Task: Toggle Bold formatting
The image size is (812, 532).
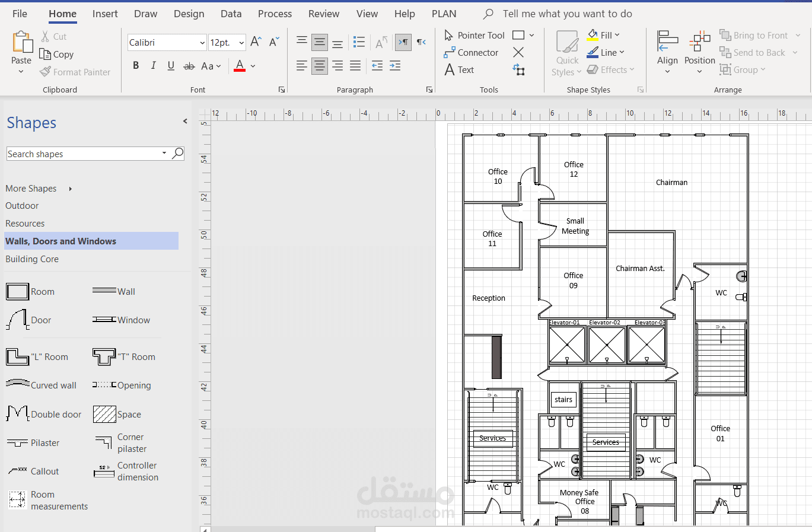Action: [x=136, y=66]
